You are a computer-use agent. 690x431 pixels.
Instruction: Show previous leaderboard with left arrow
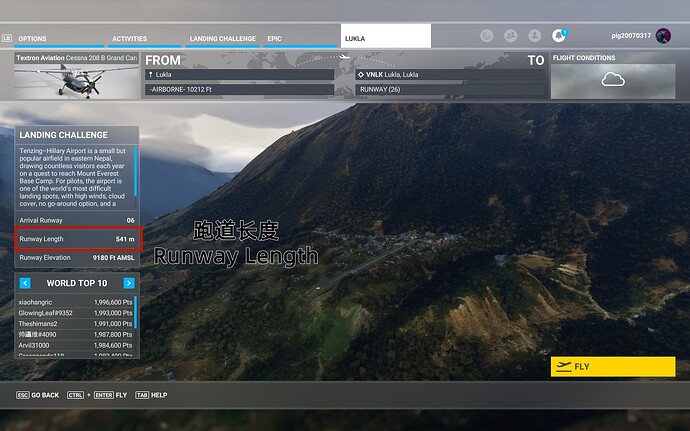(x=25, y=283)
